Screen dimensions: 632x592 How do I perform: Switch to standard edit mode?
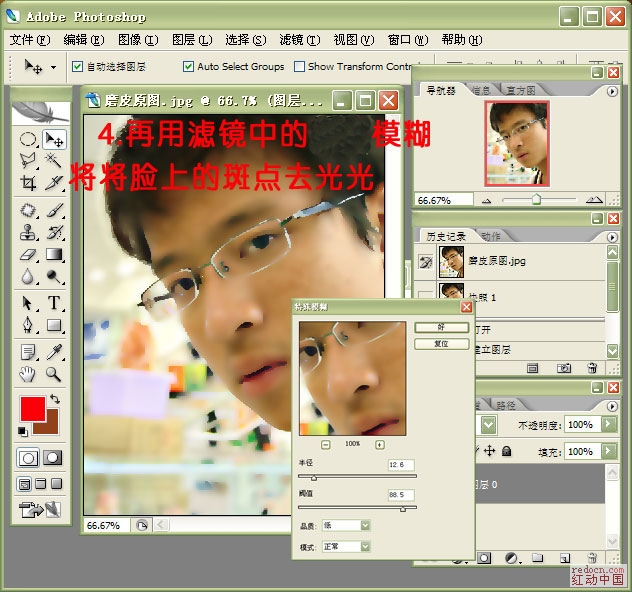tap(28, 458)
